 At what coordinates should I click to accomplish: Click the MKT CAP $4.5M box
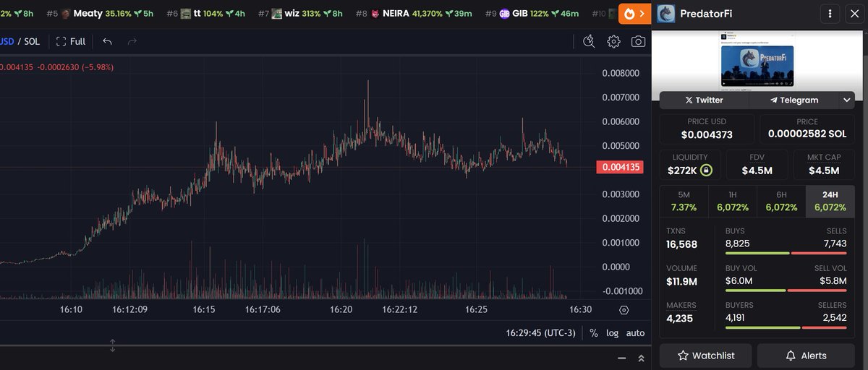(823, 164)
